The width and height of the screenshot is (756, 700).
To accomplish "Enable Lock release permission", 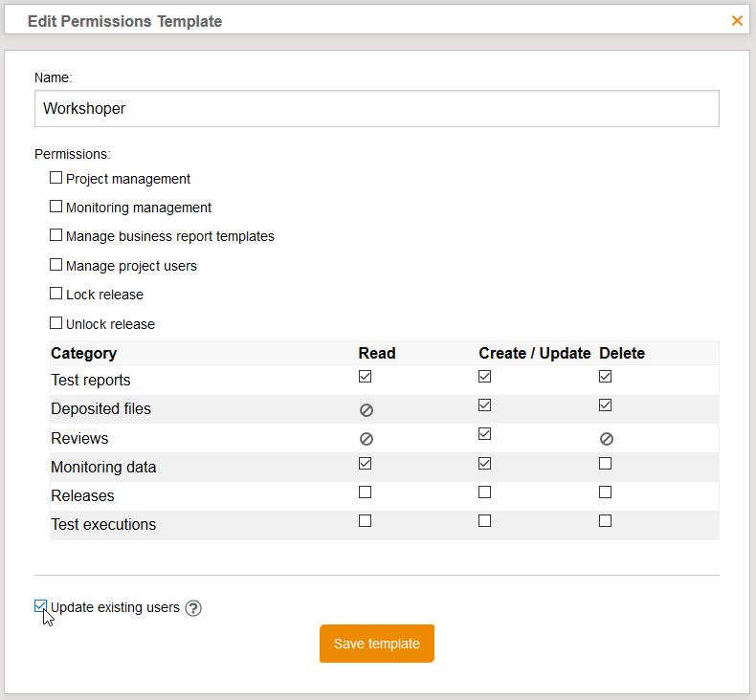I will (x=56, y=294).
